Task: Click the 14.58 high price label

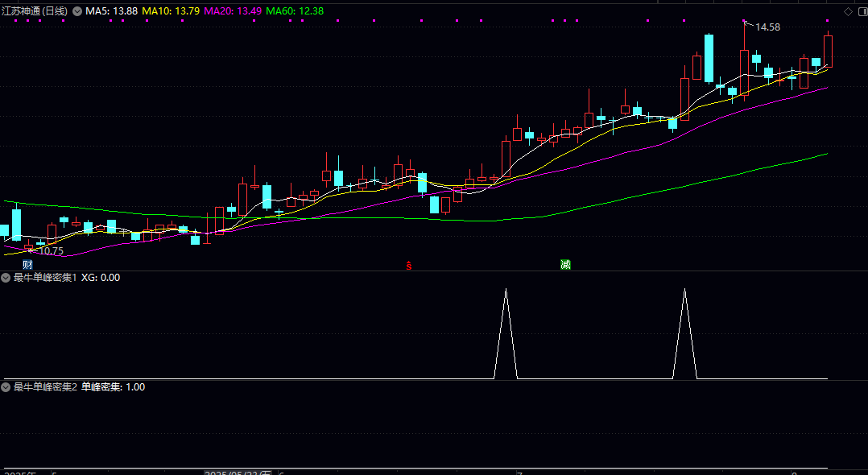Action: point(767,27)
